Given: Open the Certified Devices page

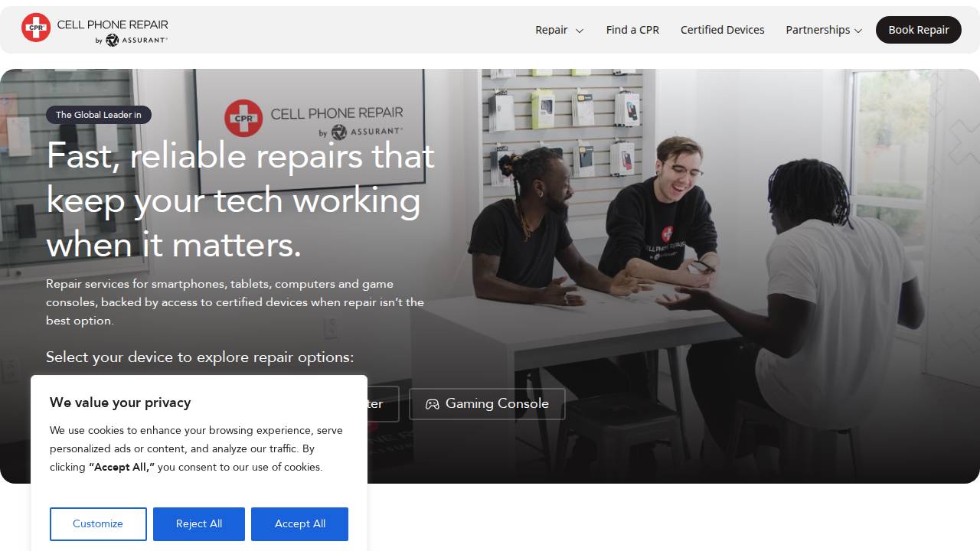Looking at the screenshot, I should click(722, 30).
